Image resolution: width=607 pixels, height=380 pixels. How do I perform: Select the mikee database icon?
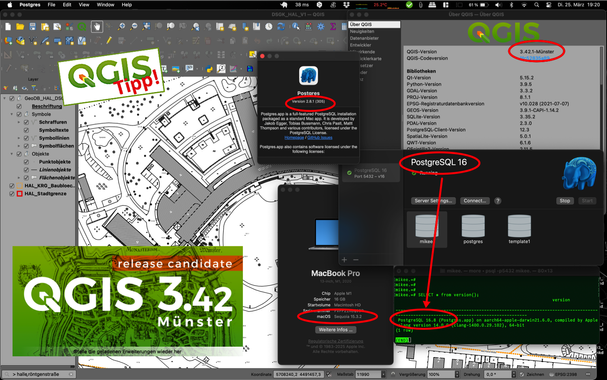point(427,229)
